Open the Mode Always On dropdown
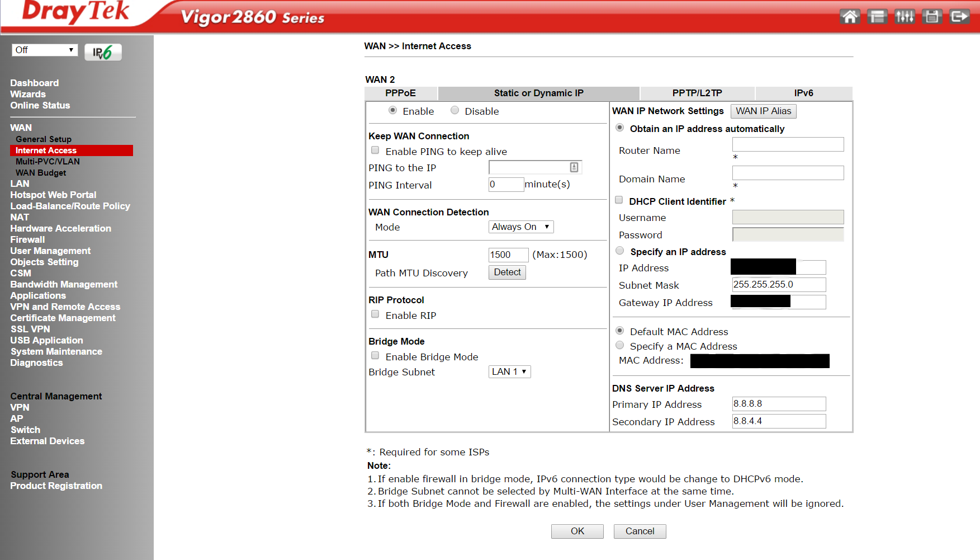Viewport: 980px width, 560px height. pyautogui.click(x=521, y=227)
